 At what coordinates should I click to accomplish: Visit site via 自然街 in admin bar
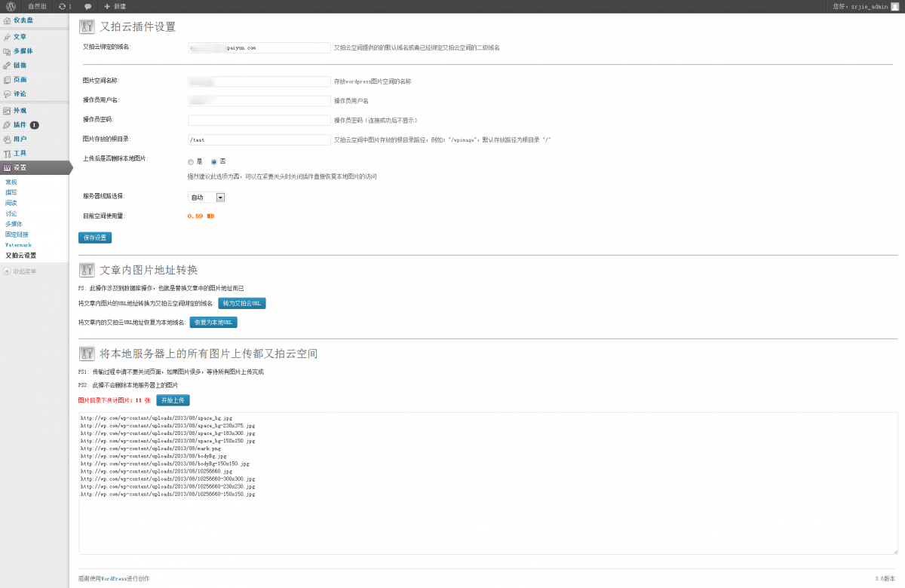[37, 6]
